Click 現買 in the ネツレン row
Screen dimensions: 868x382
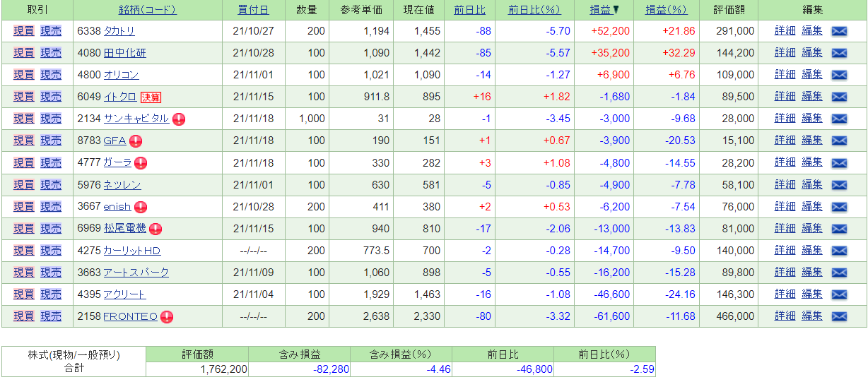pyautogui.click(x=23, y=184)
